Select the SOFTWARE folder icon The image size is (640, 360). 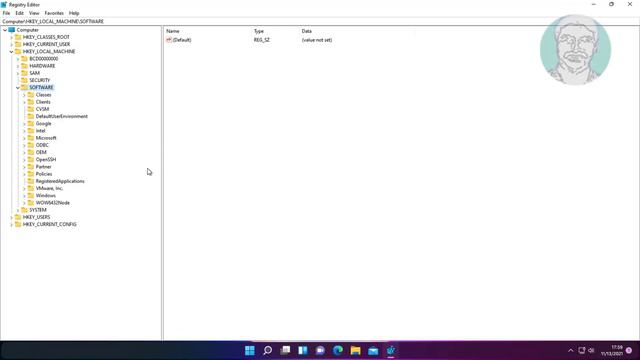[x=24, y=87]
